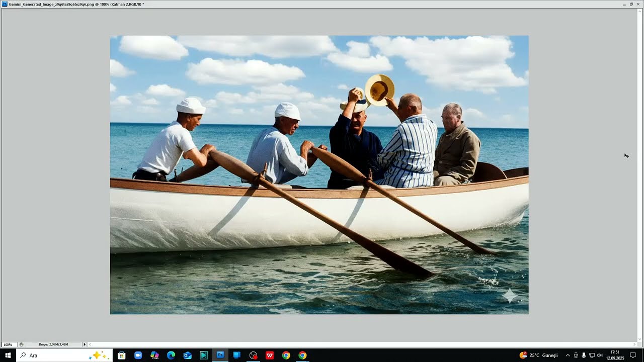Open network settings tray icon
The image size is (644, 362).
pos(592,355)
